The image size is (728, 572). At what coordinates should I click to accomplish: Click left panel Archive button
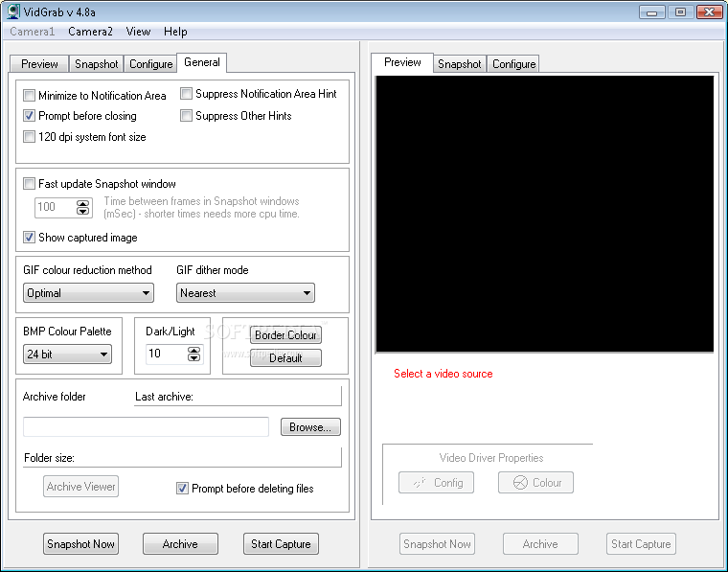180,544
